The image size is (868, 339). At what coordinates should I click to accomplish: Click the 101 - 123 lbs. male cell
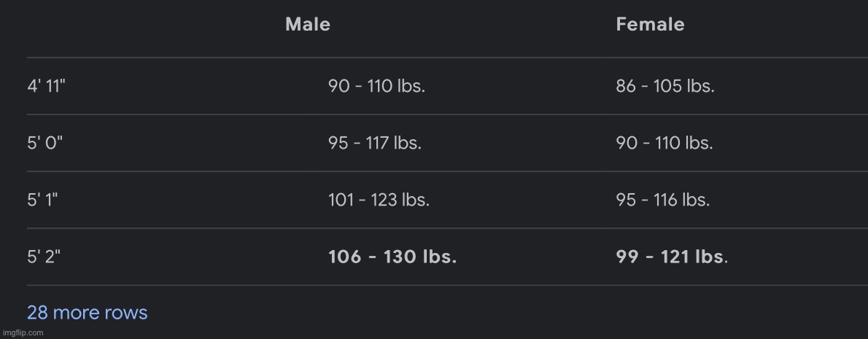point(379,200)
